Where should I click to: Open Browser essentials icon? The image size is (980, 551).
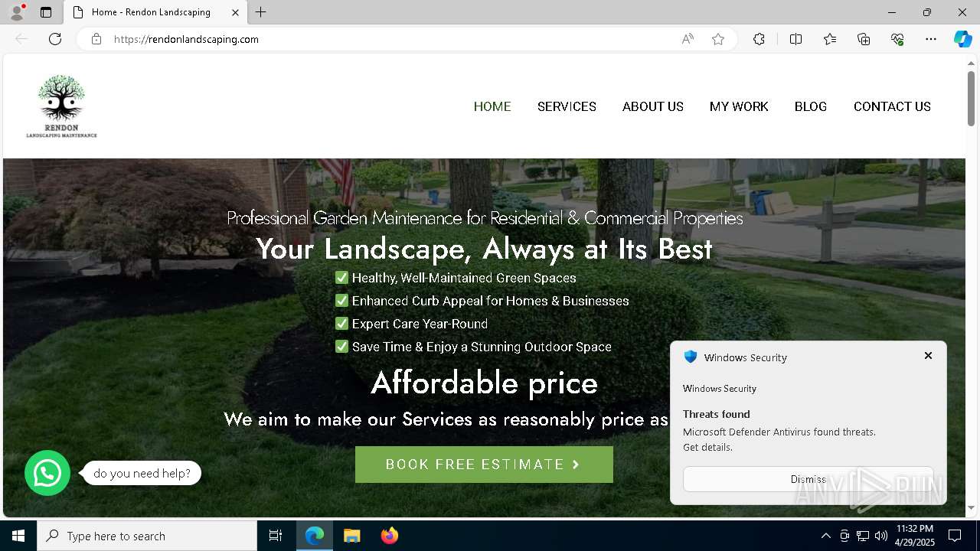(x=897, y=39)
